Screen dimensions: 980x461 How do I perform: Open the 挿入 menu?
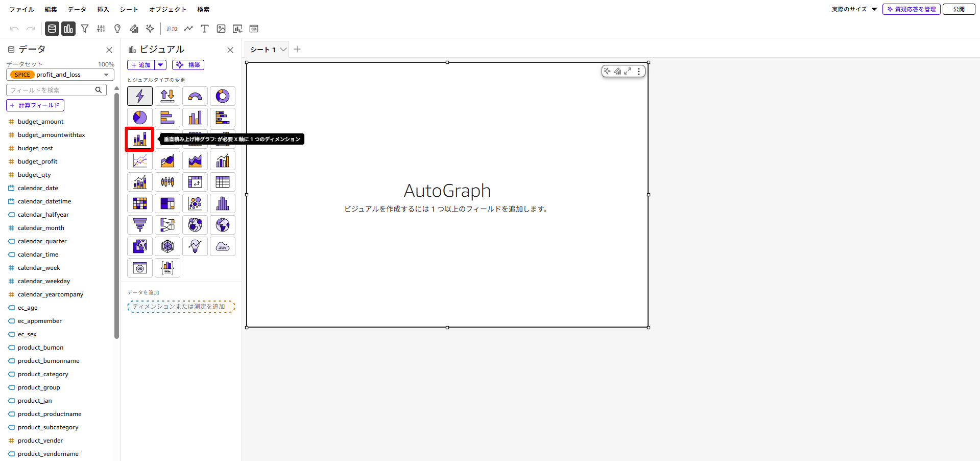pyautogui.click(x=103, y=9)
